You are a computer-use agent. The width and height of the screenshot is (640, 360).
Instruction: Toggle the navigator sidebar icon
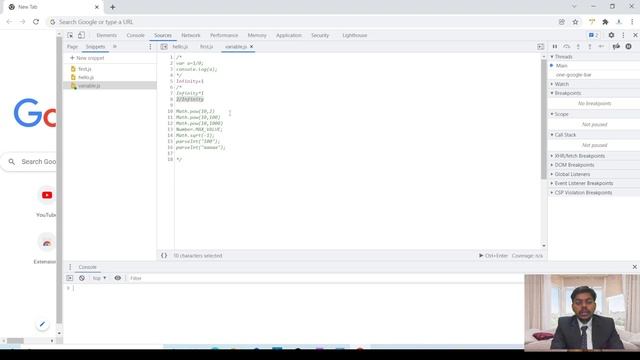pos(164,47)
